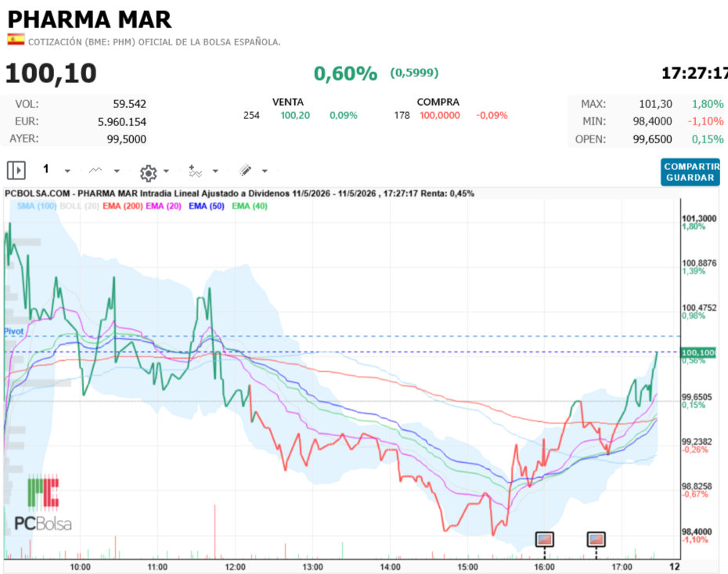Click the MIN value 98,4000
This screenshot has width=728, height=574.
point(652,121)
